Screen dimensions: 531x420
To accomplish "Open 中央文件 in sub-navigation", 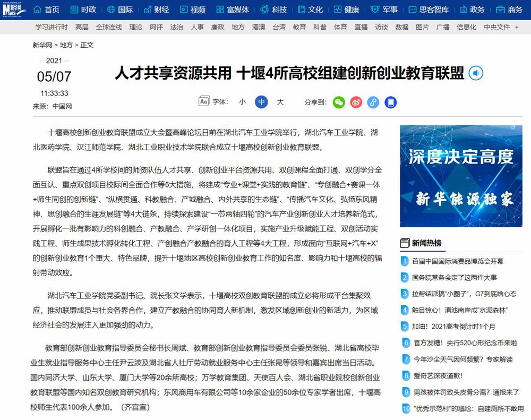I will click(x=496, y=27).
